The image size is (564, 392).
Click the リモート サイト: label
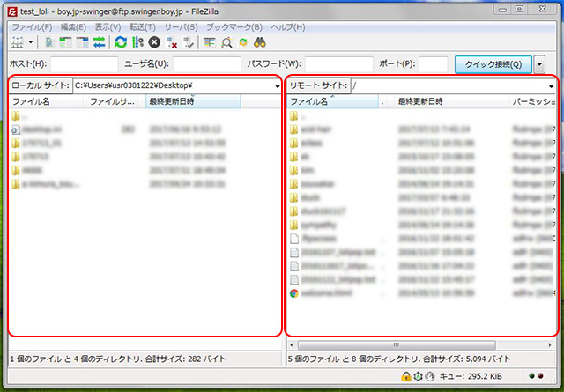pyautogui.click(x=318, y=85)
